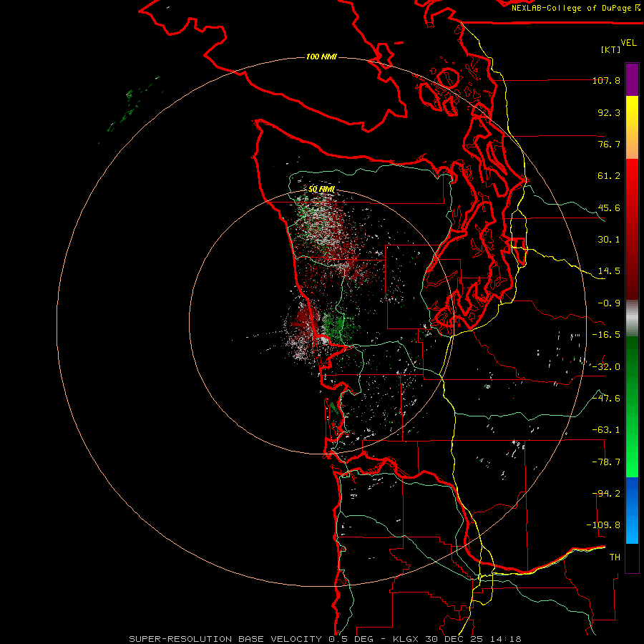Pick the red segment of the velocity color bar
The image size is (644, 644).
(632, 229)
